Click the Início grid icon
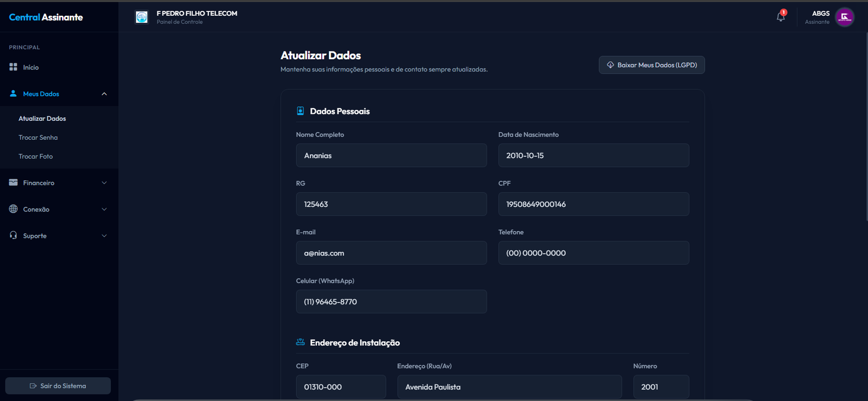Image resolution: width=868 pixels, height=401 pixels. [x=14, y=67]
